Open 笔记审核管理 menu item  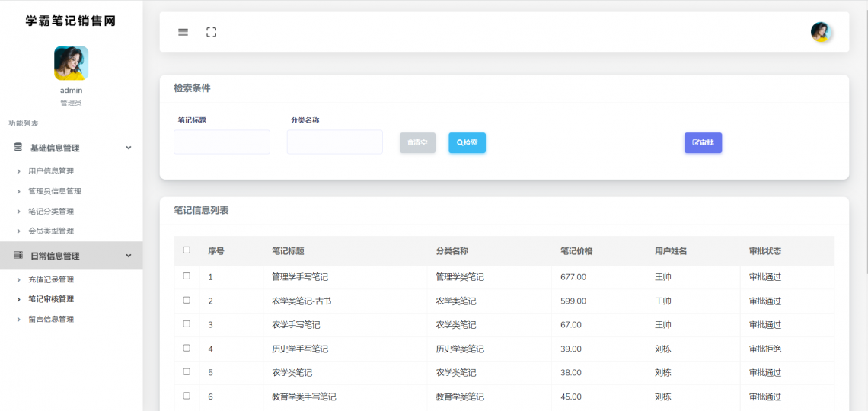pos(51,299)
